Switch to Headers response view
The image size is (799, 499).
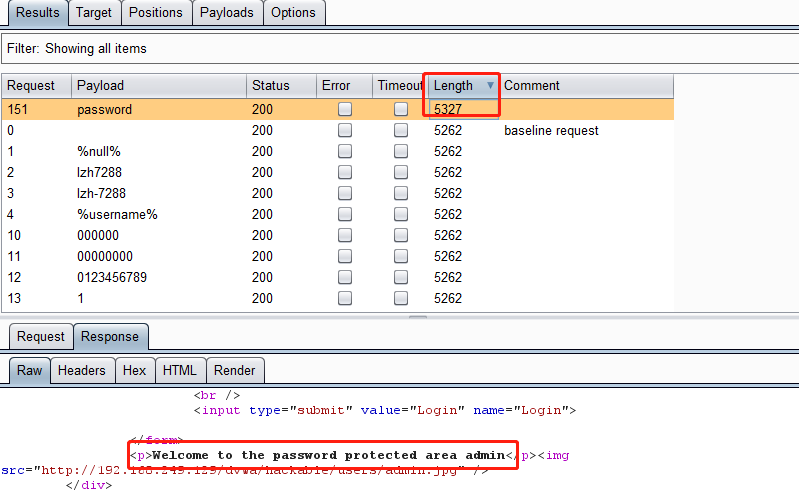[x=82, y=370]
